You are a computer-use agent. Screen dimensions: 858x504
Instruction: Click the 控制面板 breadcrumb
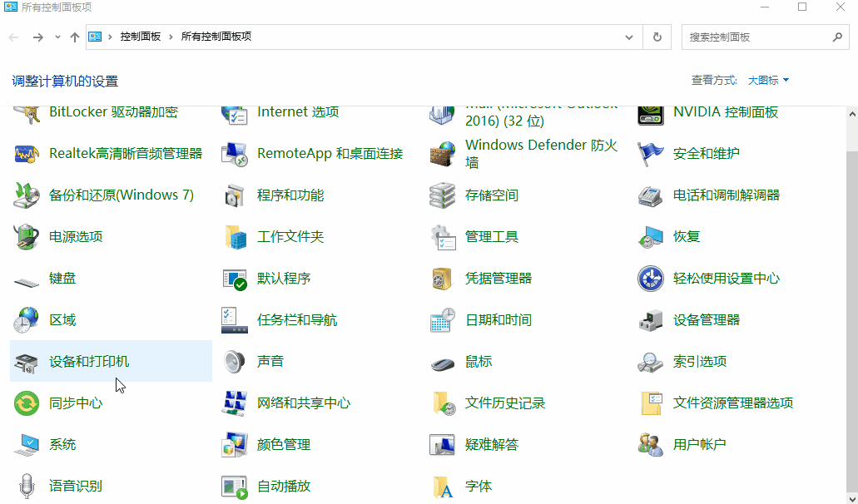[x=141, y=37]
